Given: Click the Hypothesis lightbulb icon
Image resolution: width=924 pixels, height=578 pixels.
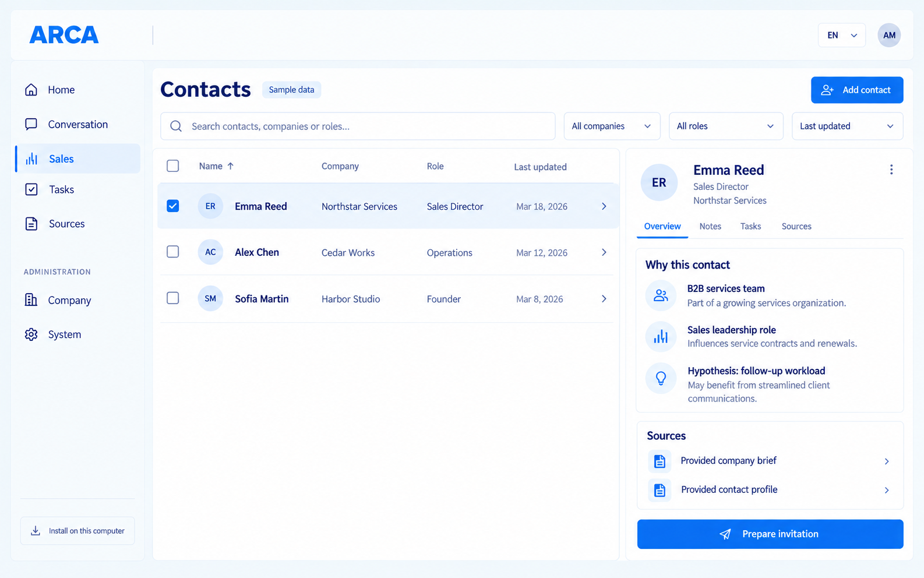Looking at the screenshot, I should [661, 378].
